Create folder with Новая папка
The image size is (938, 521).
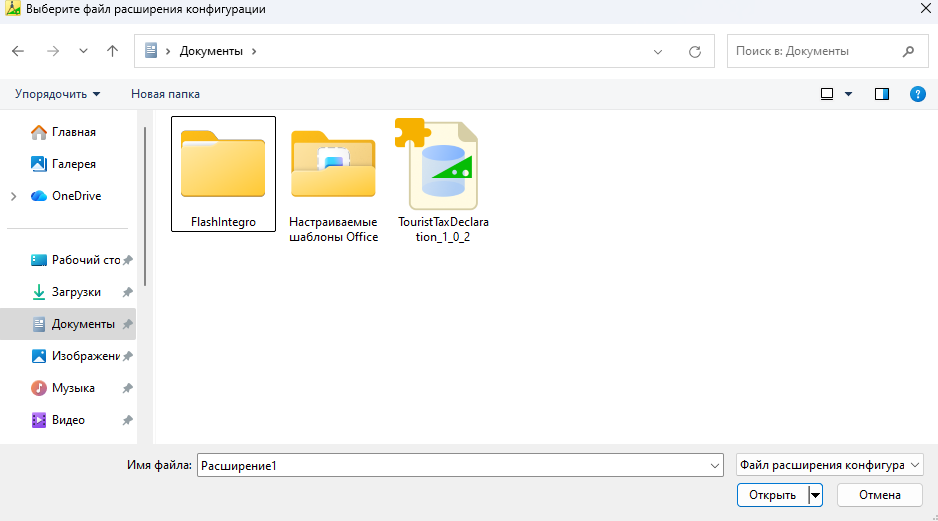pyautogui.click(x=165, y=94)
